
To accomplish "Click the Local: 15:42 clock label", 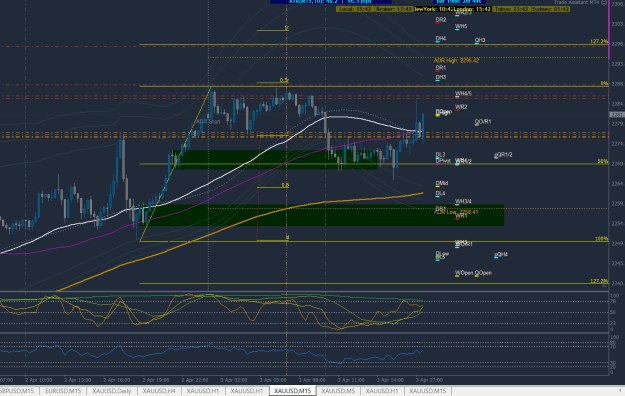I will pos(355,9).
